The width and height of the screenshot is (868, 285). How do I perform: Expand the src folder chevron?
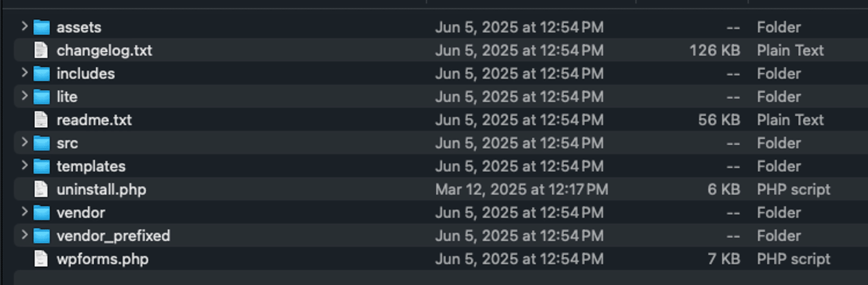[x=25, y=142]
